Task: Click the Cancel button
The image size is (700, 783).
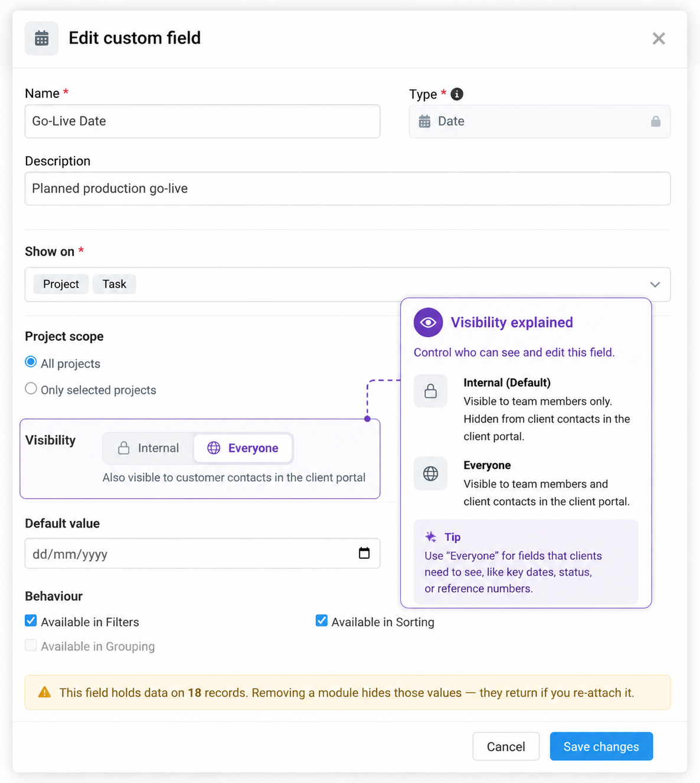Action: 506,746
